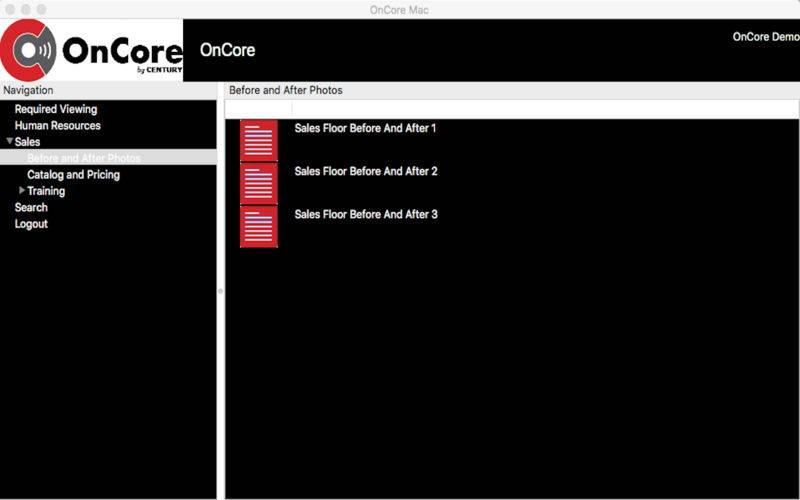Select Sales Floor Before And After 3 title
The width and height of the screenshot is (800, 500).
tap(366, 214)
